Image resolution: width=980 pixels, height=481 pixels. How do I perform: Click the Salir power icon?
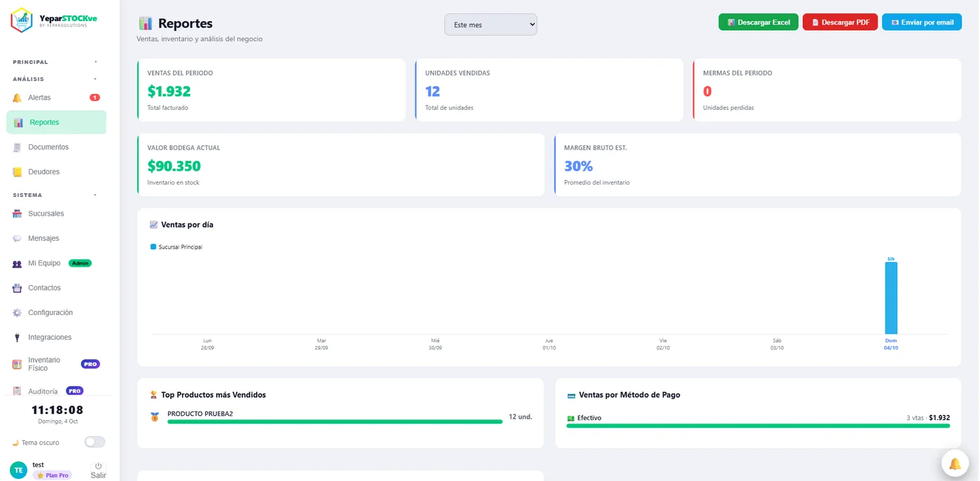98,466
